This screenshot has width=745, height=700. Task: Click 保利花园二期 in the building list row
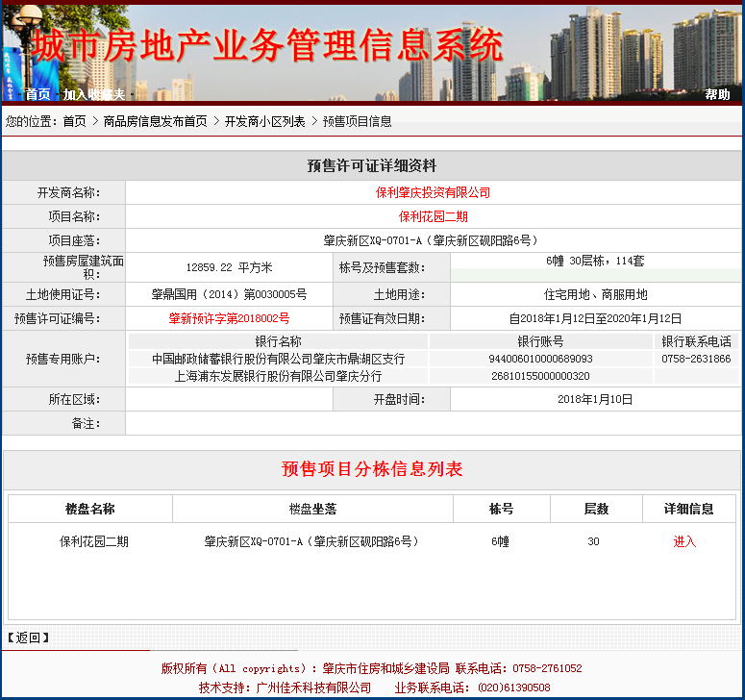94,541
